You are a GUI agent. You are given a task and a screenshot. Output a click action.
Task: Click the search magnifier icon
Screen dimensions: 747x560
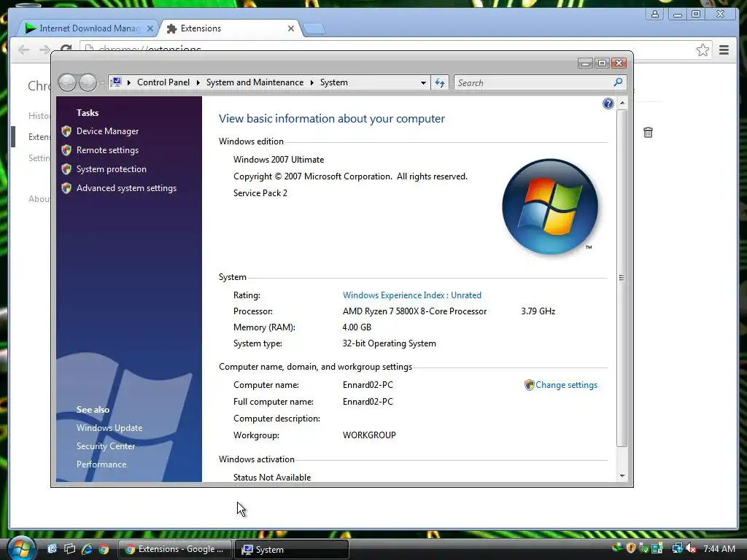click(x=618, y=82)
